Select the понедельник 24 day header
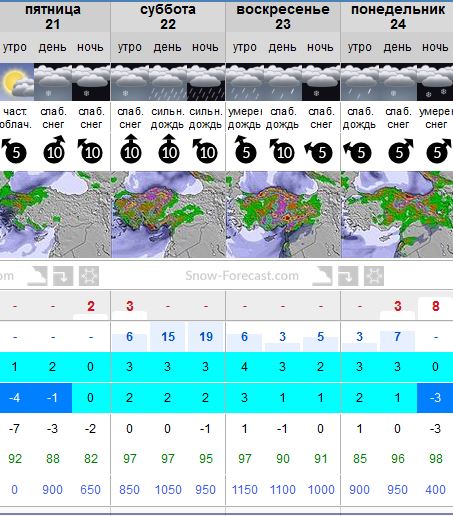The width and height of the screenshot is (453, 516). (x=397, y=17)
